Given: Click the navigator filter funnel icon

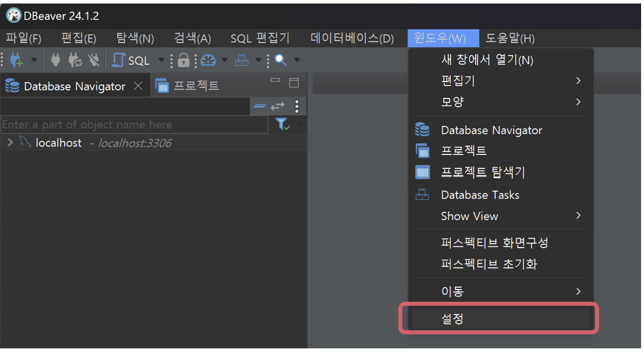Looking at the screenshot, I should coord(282,124).
